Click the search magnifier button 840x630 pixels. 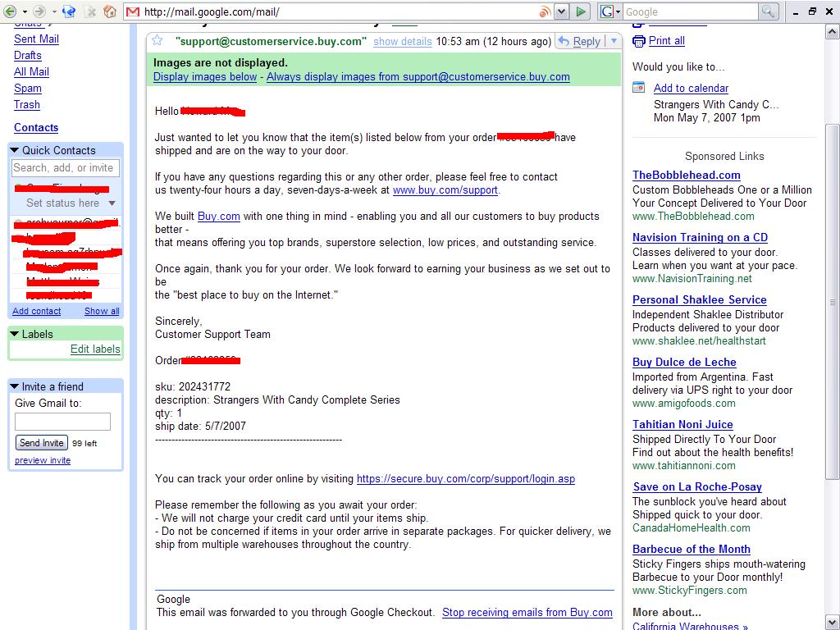click(768, 11)
